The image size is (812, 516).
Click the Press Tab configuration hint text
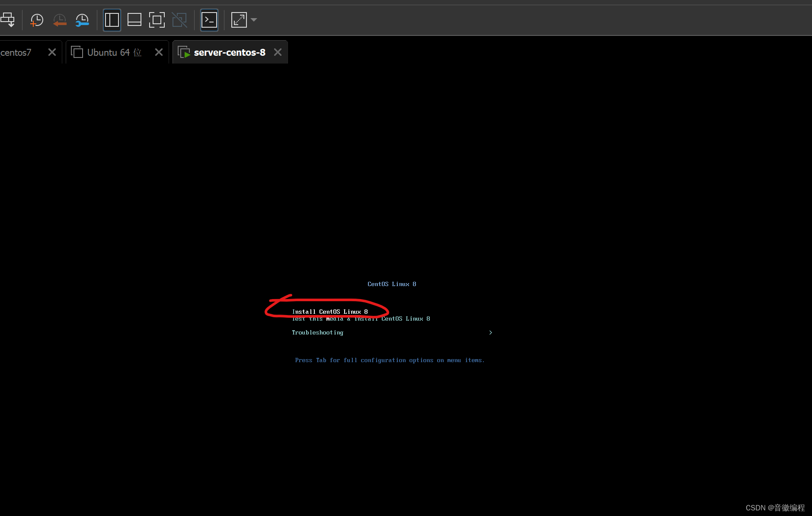390,360
